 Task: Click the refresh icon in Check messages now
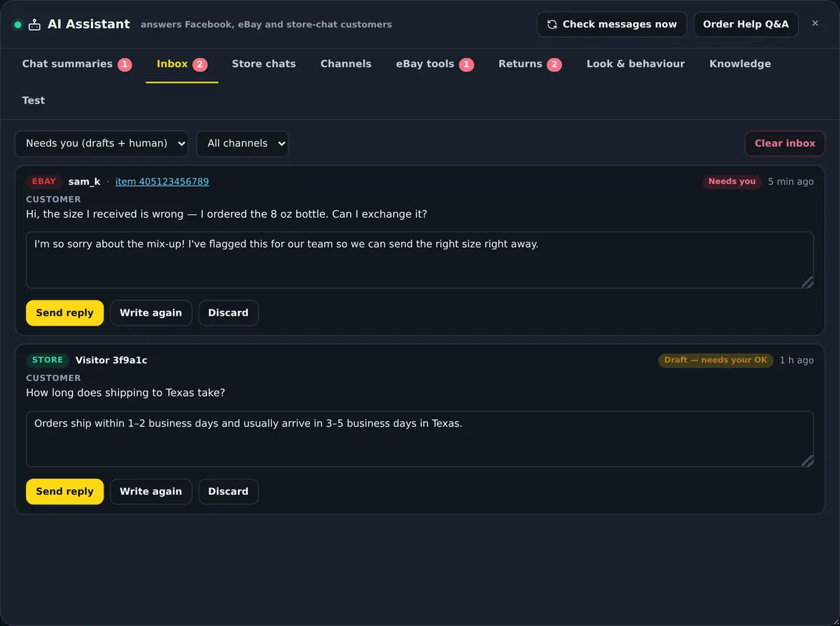552,25
